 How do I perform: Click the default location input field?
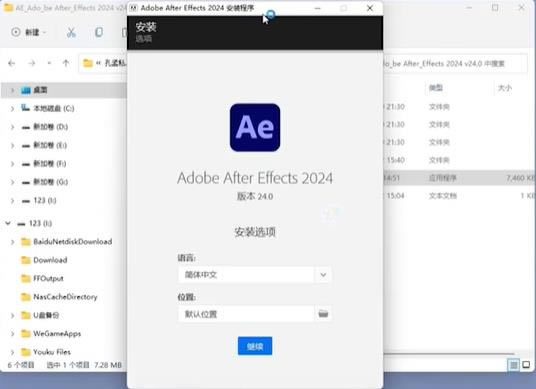pyautogui.click(x=246, y=314)
